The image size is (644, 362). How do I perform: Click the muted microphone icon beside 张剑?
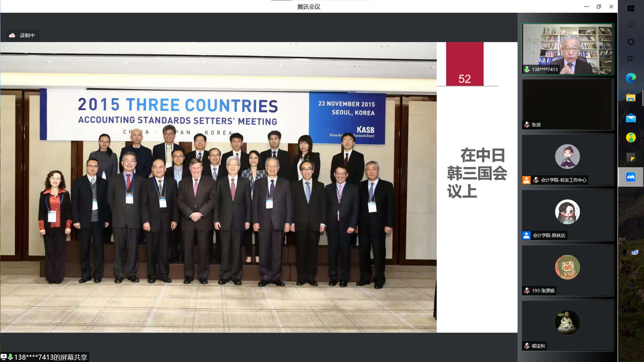pos(527,125)
